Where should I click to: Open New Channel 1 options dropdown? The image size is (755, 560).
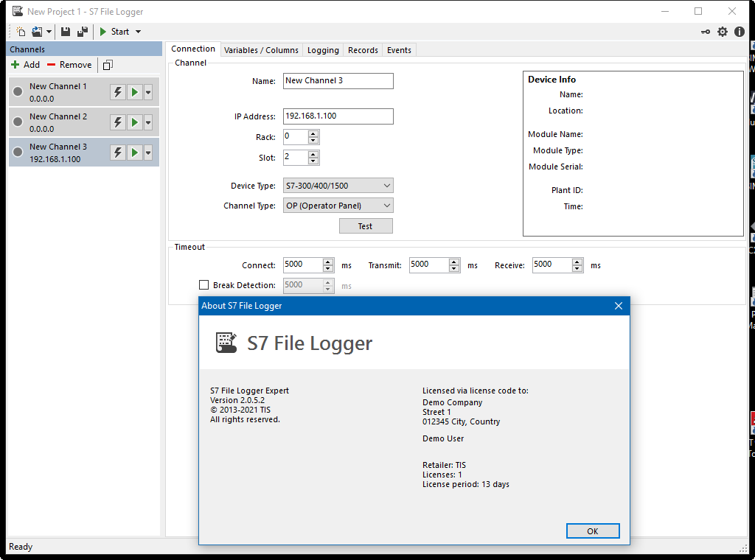pos(148,92)
